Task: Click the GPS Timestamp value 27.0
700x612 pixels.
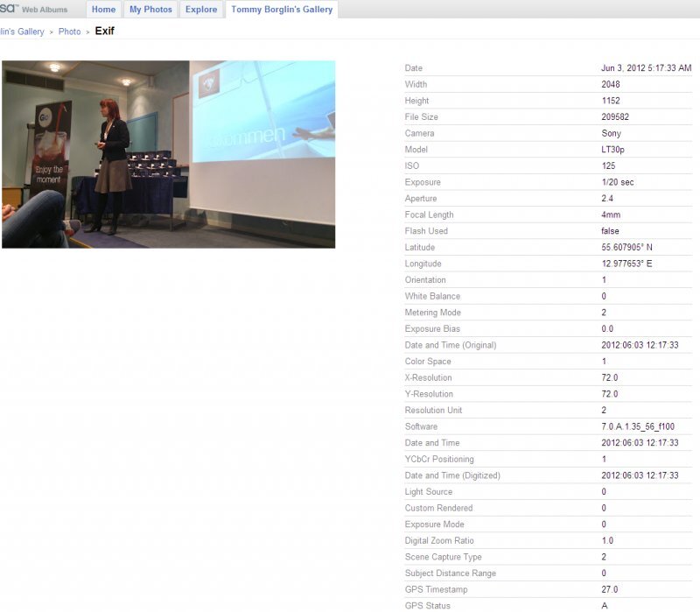Action: click(x=610, y=589)
